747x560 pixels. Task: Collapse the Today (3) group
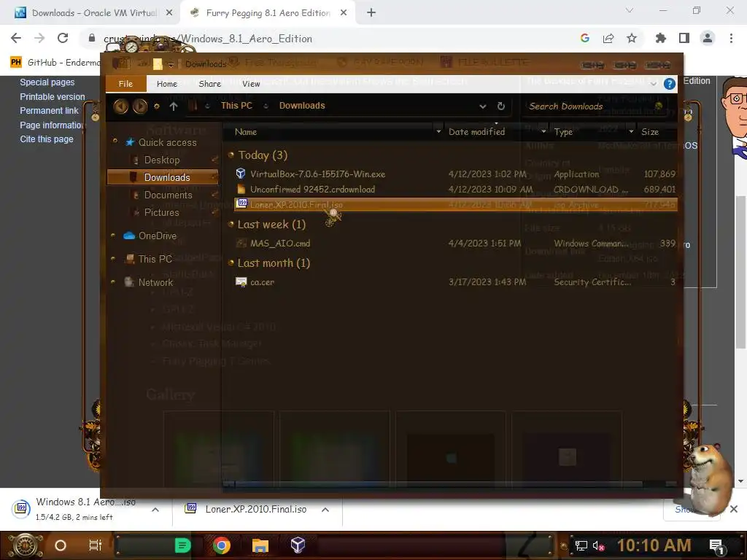click(231, 155)
